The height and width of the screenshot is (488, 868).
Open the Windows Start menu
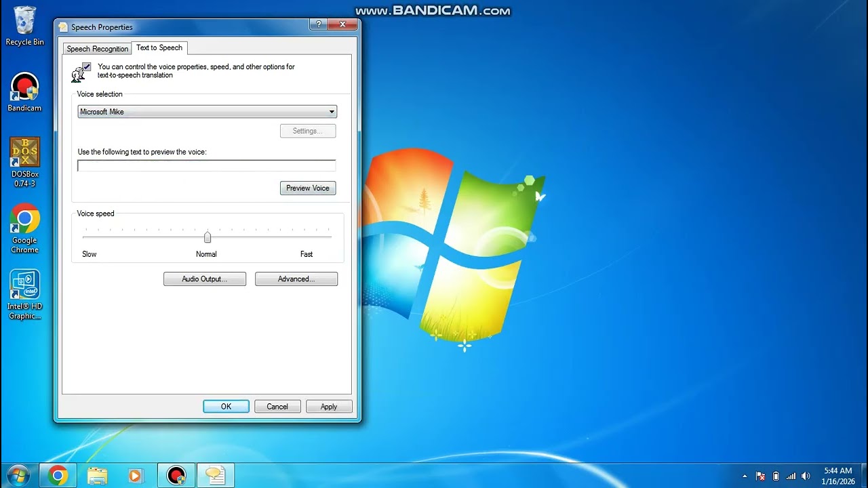click(18, 475)
